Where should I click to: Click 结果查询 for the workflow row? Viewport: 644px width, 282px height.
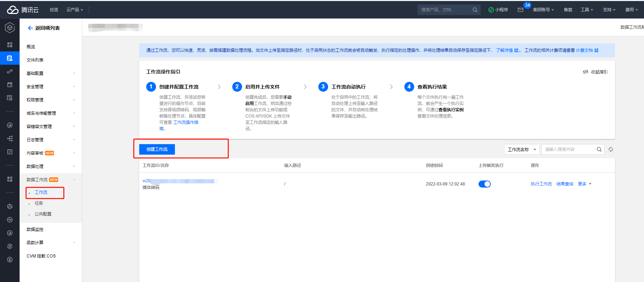click(565, 184)
